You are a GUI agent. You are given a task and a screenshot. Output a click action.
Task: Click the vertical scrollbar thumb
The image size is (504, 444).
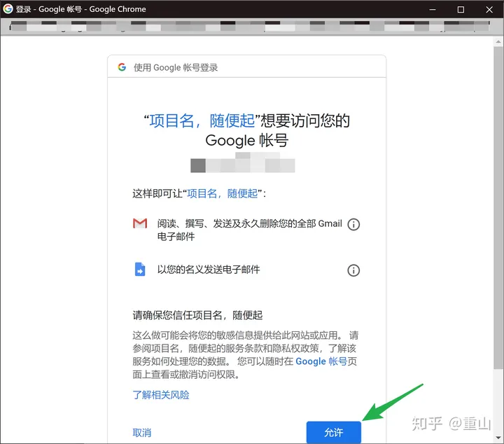pos(498,208)
